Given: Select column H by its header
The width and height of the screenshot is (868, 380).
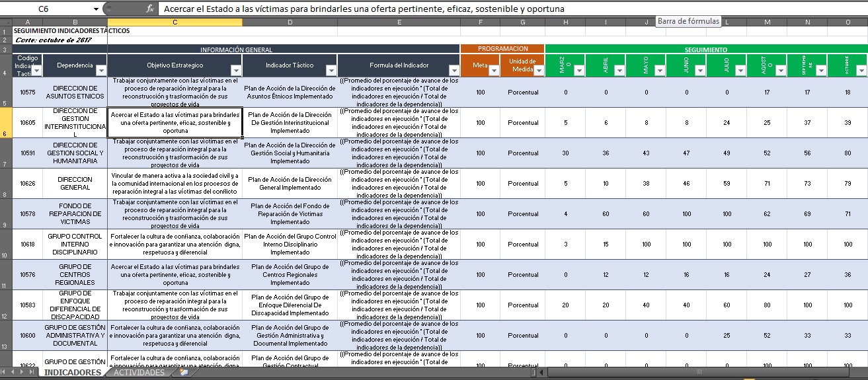Looking at the screenshot, I should click(565, 22).
